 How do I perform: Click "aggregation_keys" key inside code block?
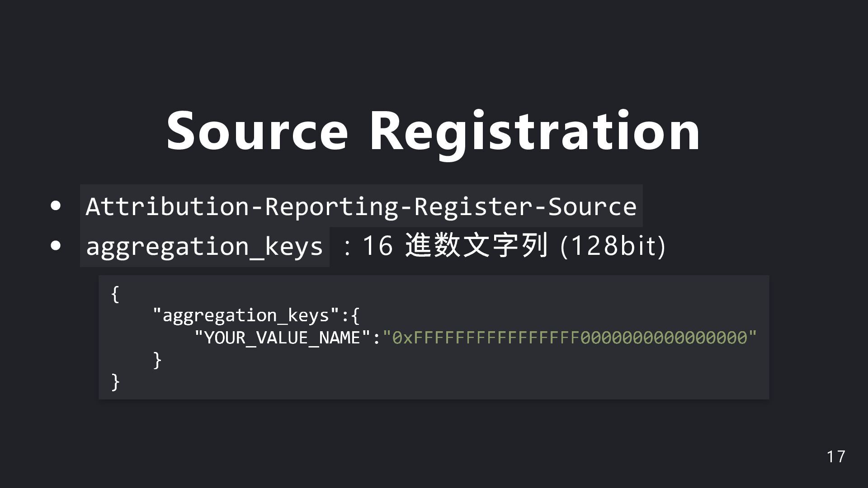pos(246,315)
